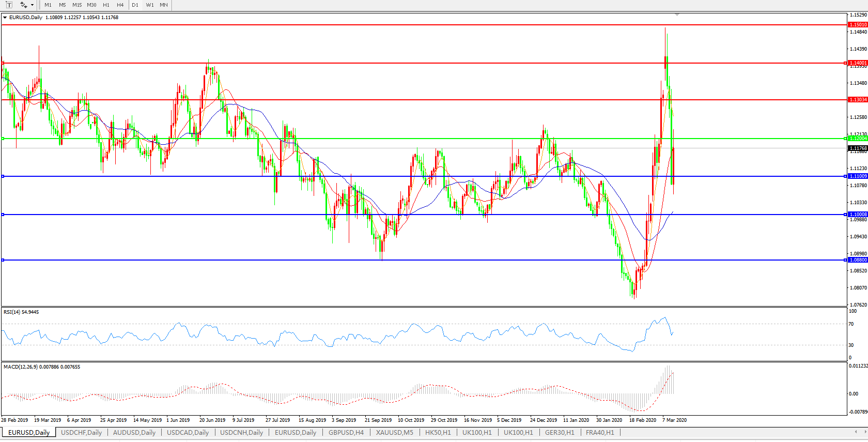
Task: Open the arrows tool dropdown list
Action: coord(32,5)
